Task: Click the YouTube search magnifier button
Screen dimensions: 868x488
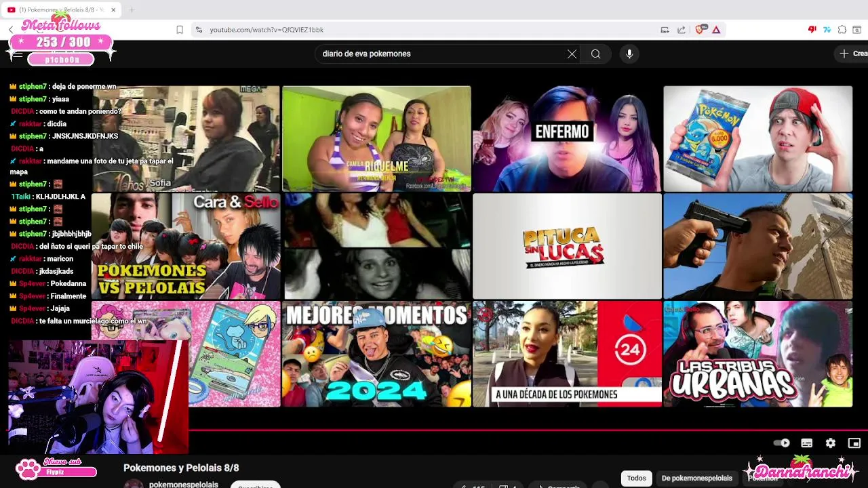Action: pyautogui.click(x=595, y=54)
